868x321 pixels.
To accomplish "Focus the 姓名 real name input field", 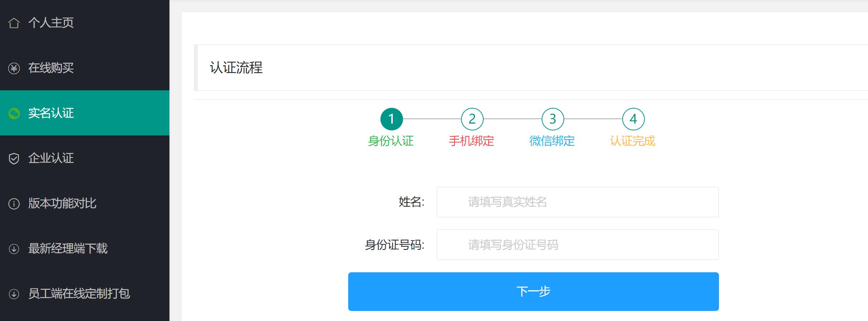I will [x=577, y=202].
